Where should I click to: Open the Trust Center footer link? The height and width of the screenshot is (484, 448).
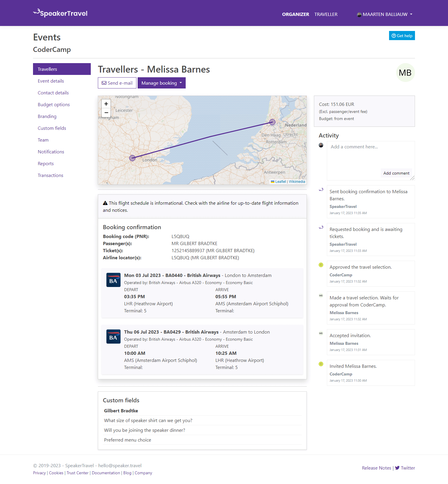[78, 473]
